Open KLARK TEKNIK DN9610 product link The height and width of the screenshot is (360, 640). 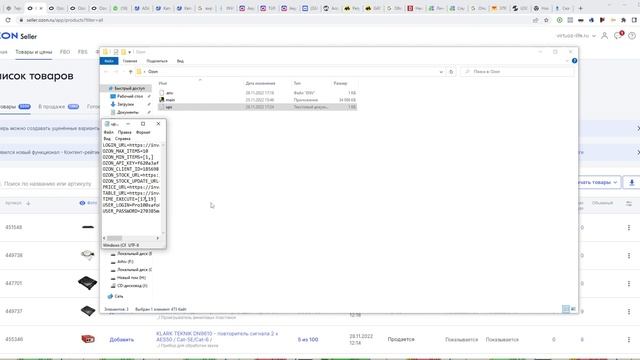pyautogui.click(x=217, y=336)
